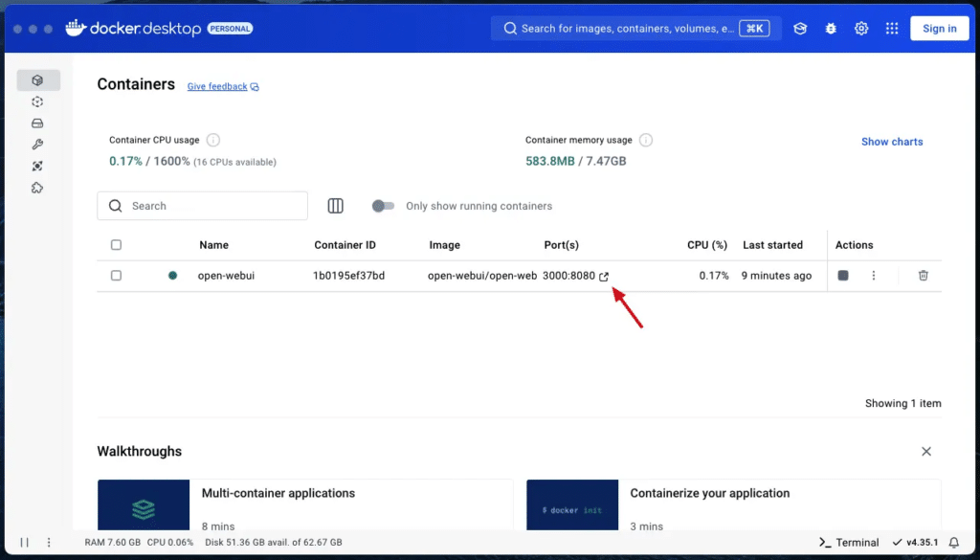Click Show charts
This screenshot has width=980, height=560.
892,142
